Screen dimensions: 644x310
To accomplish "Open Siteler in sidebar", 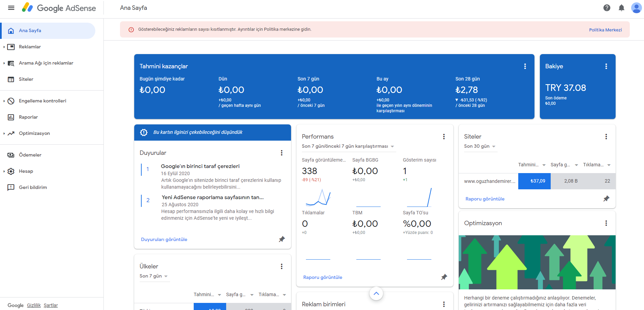I will click(26, 79).
